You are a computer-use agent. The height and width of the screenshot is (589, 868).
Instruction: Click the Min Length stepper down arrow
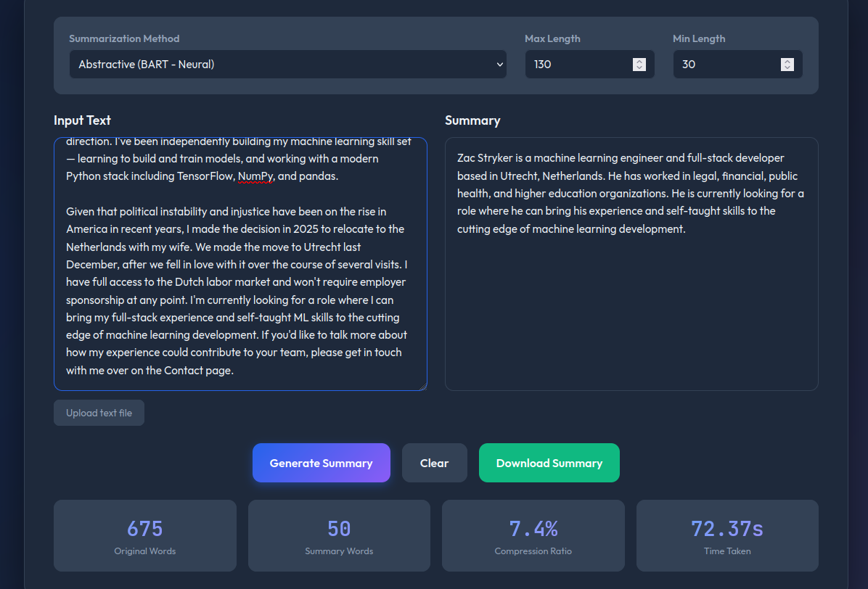787,69
